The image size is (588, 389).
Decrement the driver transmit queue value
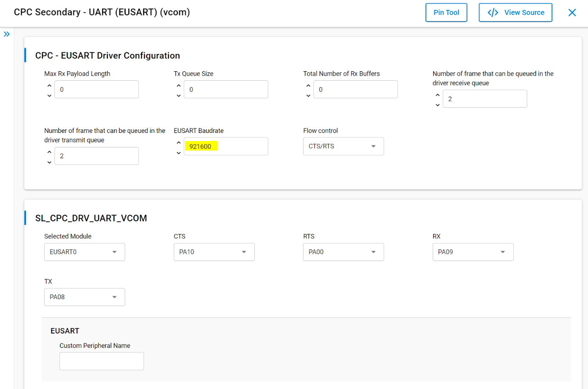point(49,162)
